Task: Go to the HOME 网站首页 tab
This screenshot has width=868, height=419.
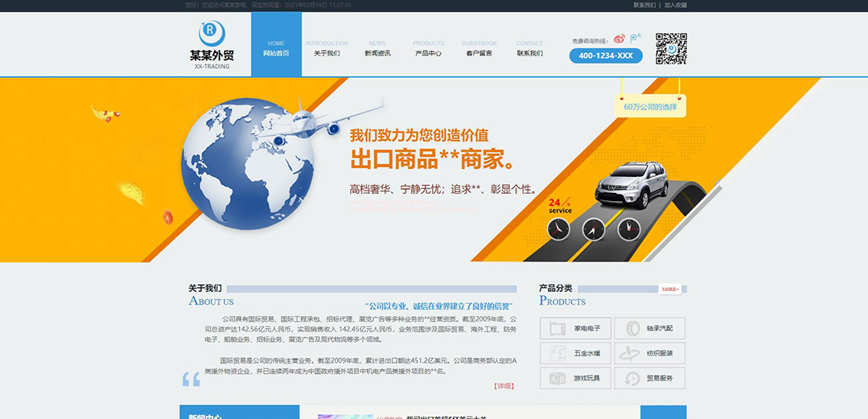Action: pos(276,48)
